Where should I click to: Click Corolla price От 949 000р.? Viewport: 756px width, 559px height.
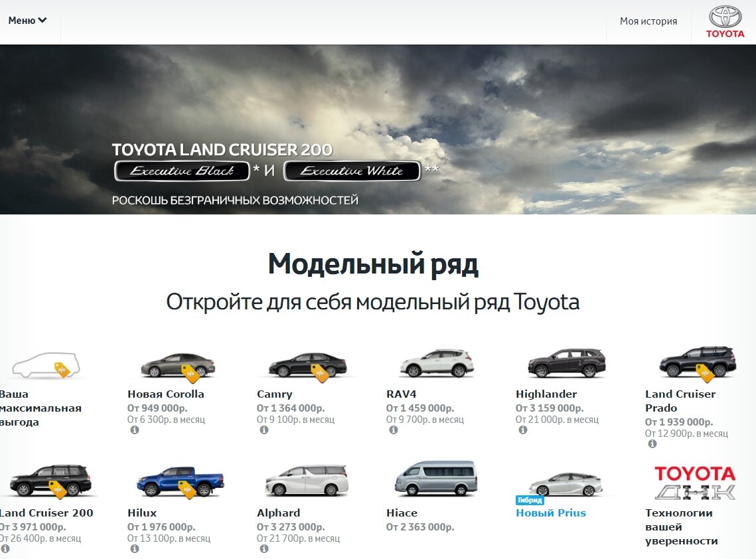point(157,408)
